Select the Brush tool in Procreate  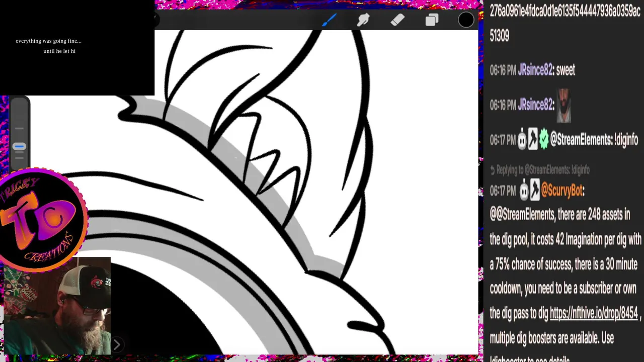pos(329,20)
